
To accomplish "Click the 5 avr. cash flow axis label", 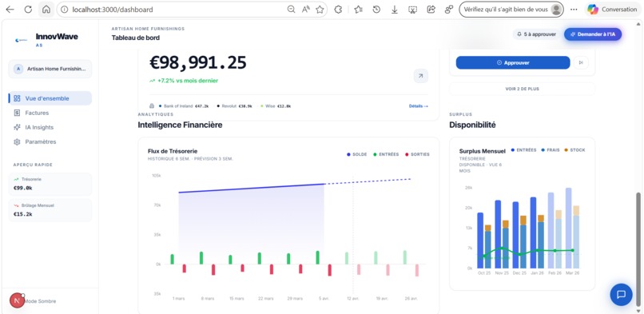I will 324,298.
